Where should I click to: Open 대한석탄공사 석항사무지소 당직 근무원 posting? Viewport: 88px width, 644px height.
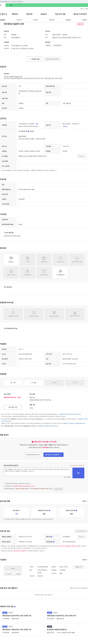point(17,630)
